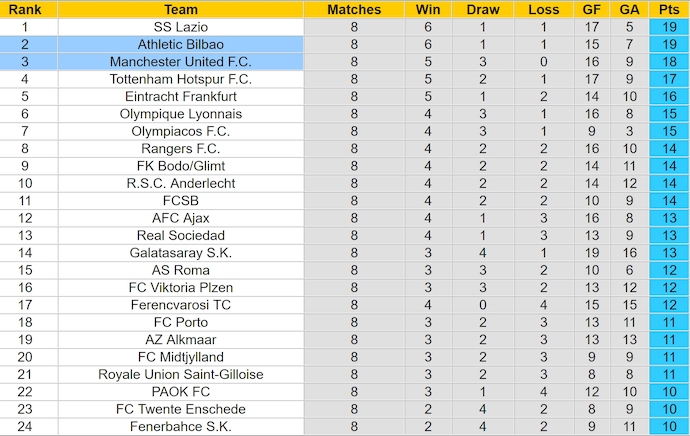Click SS Lazio's points cell
690x436 pixels.
tap(666, 27)
